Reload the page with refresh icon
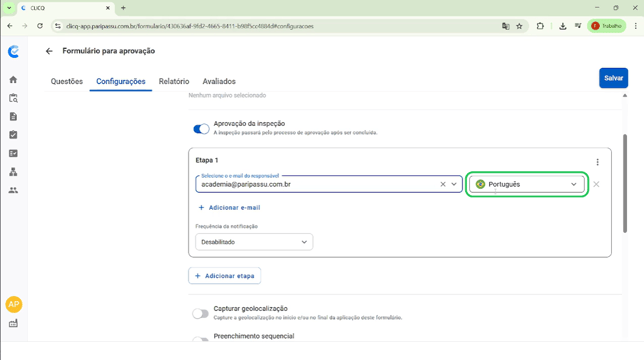This screenshot has height=360, width=644. (40, 26)
